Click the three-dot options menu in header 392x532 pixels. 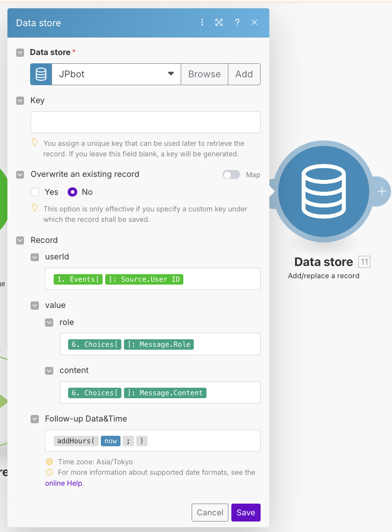pos(202,23)
